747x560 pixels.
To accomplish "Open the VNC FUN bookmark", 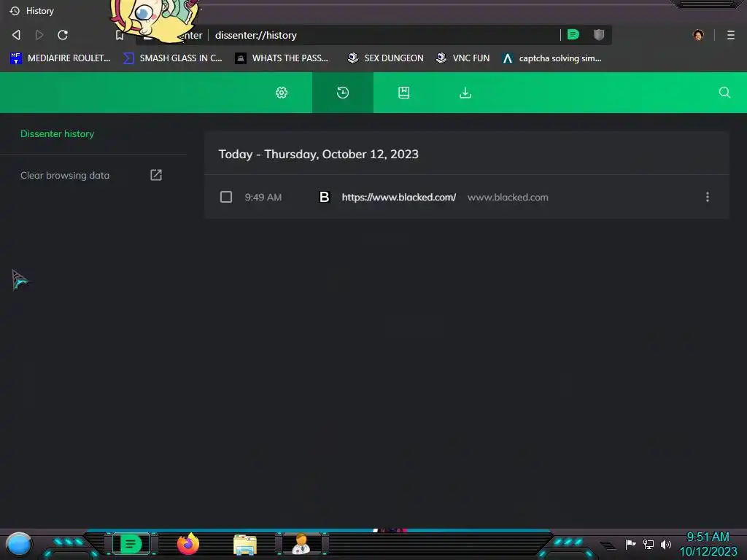I will tap(462, 58).
